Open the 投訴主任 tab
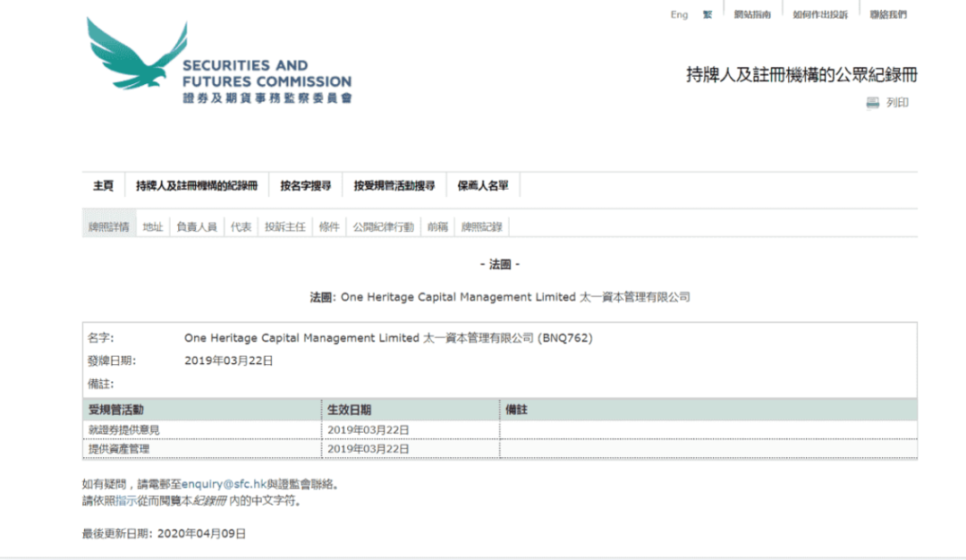Viewport: 966px width, 560px height. point(285,227)
